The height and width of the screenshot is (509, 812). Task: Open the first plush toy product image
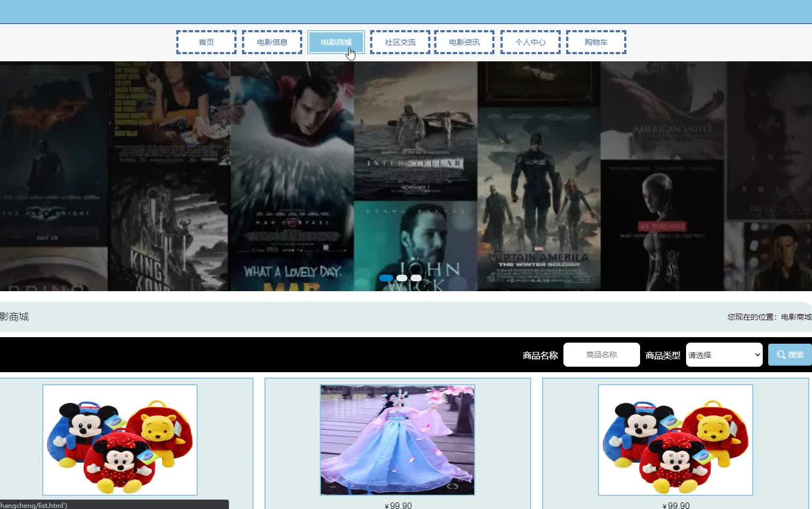tap(120, 440)
